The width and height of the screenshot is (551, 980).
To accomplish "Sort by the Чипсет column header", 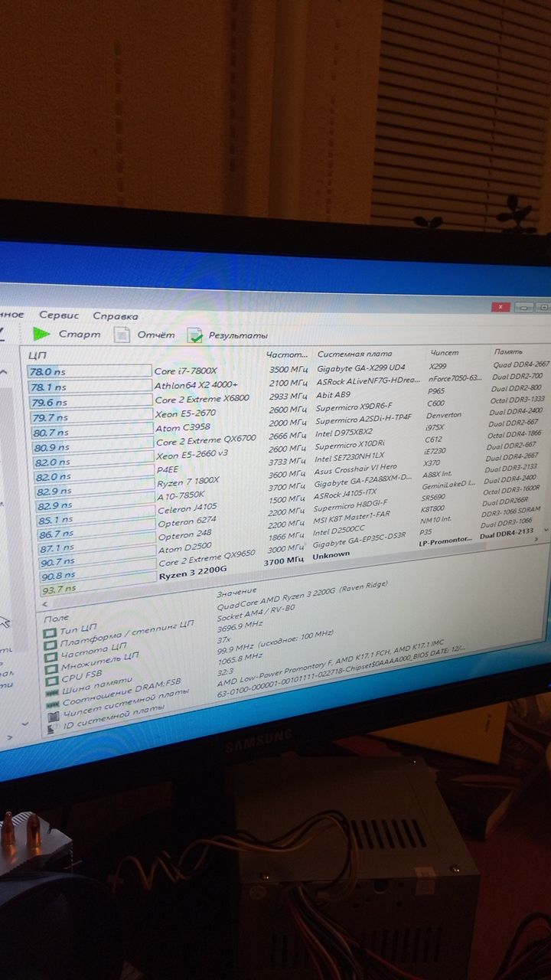I will click(x=445, y=352).
